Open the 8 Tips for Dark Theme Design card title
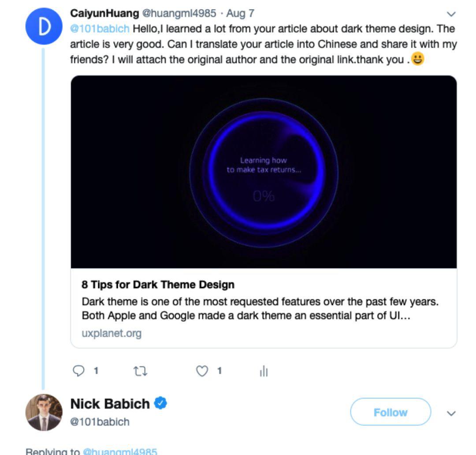476x455 pixels. click(x=158, y=285)
